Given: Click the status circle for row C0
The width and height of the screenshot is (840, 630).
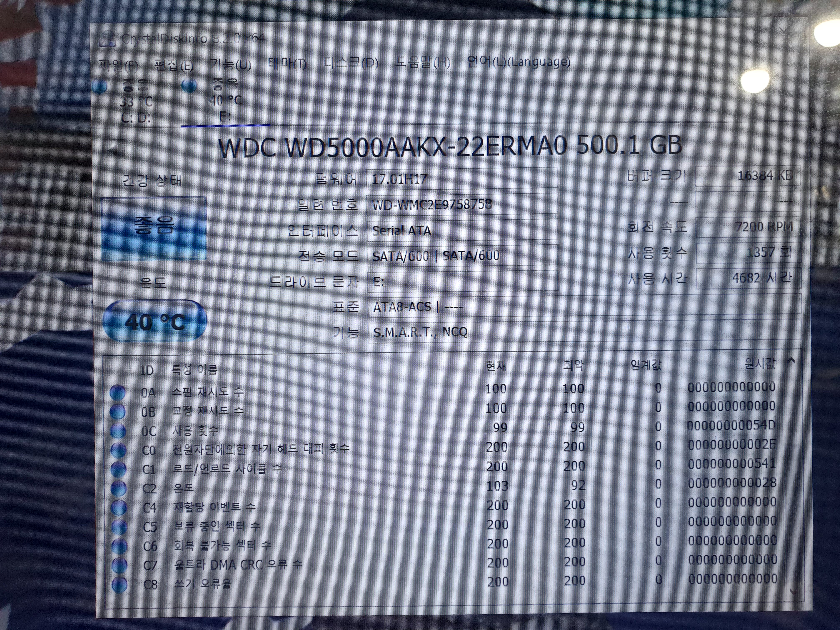Looking at the screenshot, I should click(x=118, y=450).
